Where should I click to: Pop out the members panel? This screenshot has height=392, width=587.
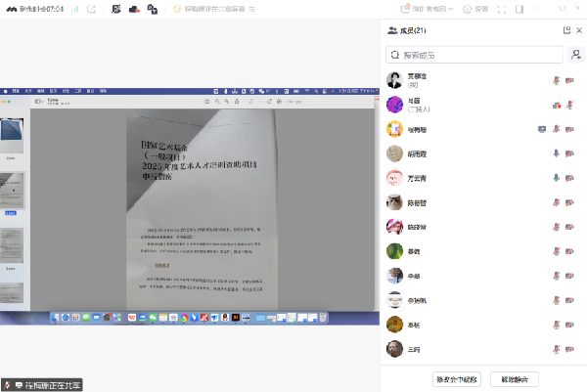point(566,30)
